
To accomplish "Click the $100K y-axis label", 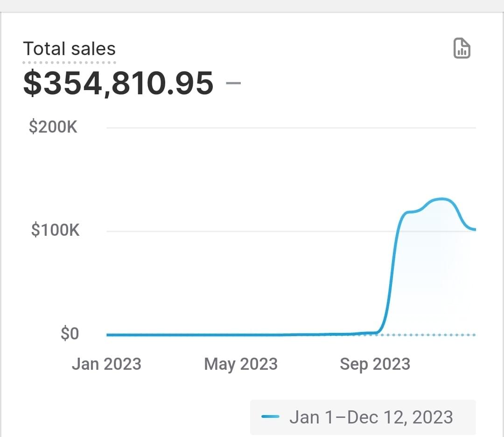I will [55, 230].
